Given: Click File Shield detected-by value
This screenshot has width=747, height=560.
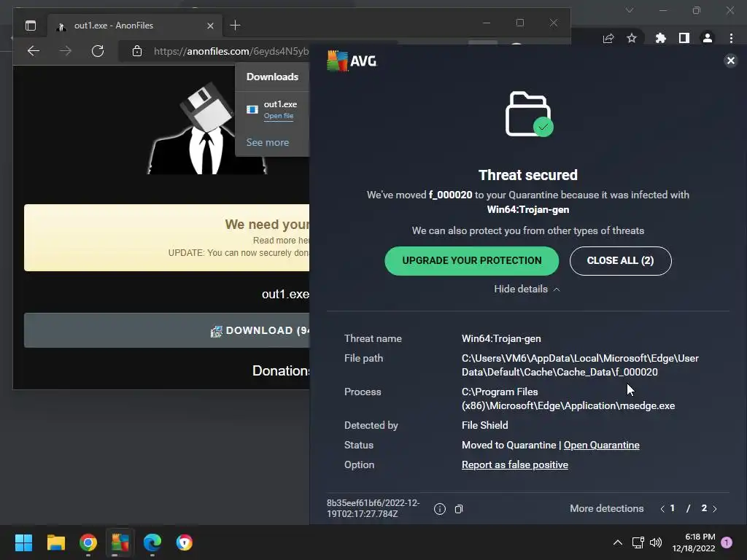Looking at the screenshot, I should (484, 425).
